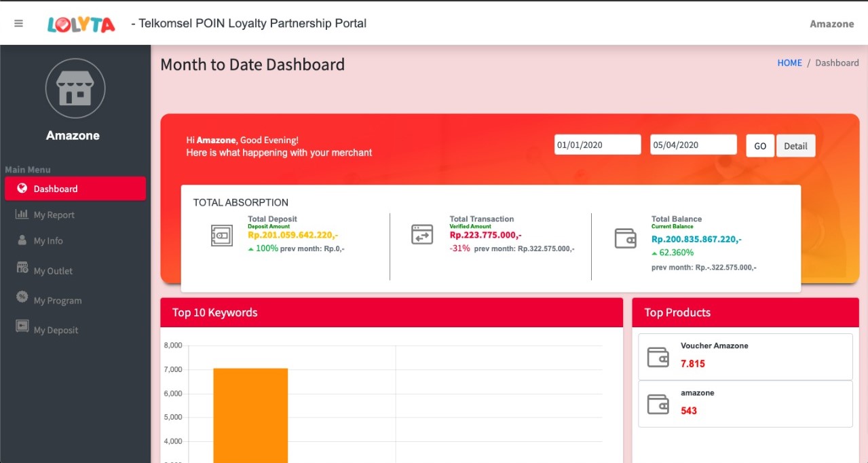Click the Dashboard globe icon
The width and height of the screenshot is (868, 463).
coord(22,189)
